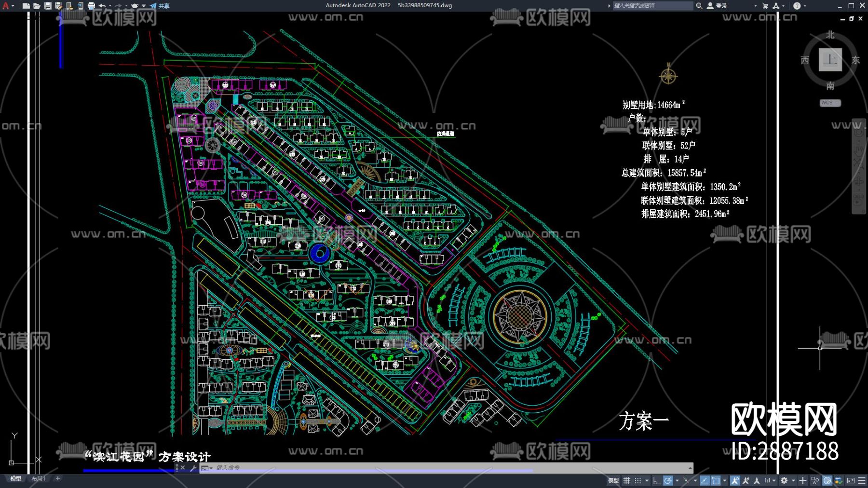Click the 模型 model space status button
Viewport: 868px width, 488px height.
(613, 480)
